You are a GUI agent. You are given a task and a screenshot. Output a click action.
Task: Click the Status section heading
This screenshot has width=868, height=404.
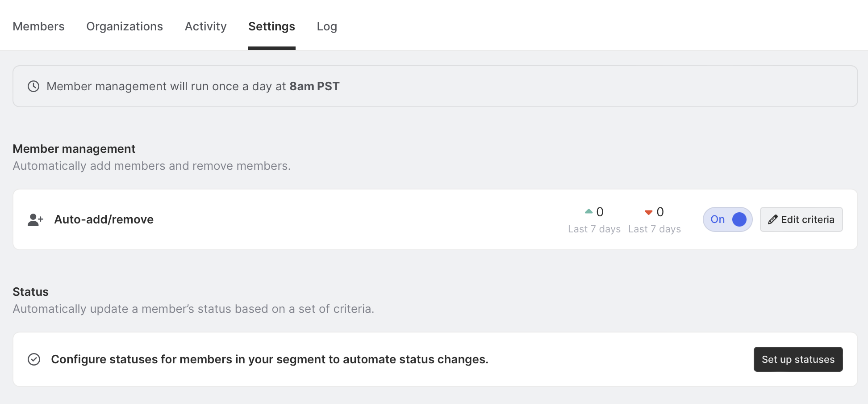30,292
